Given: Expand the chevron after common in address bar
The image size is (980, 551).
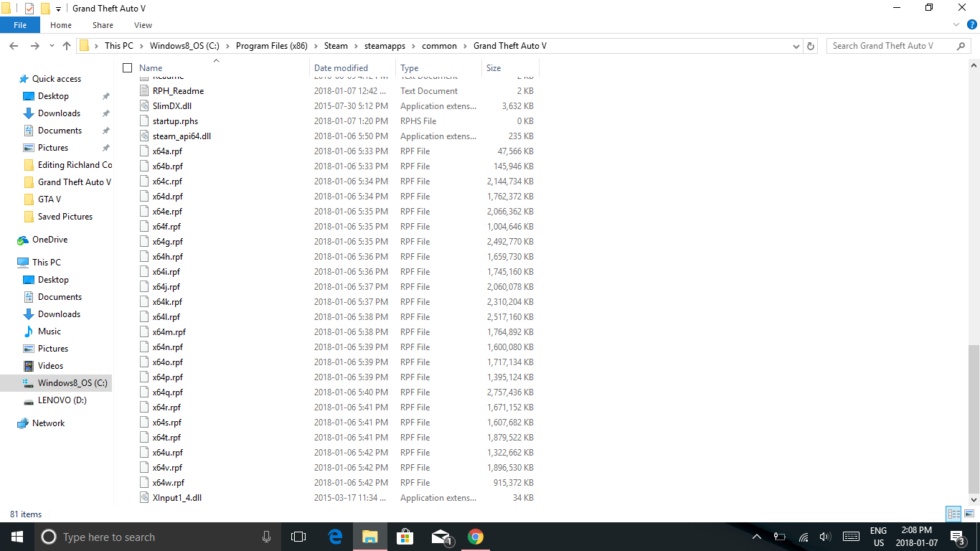Looking at the screenshot, I should (x=465, y=46).
